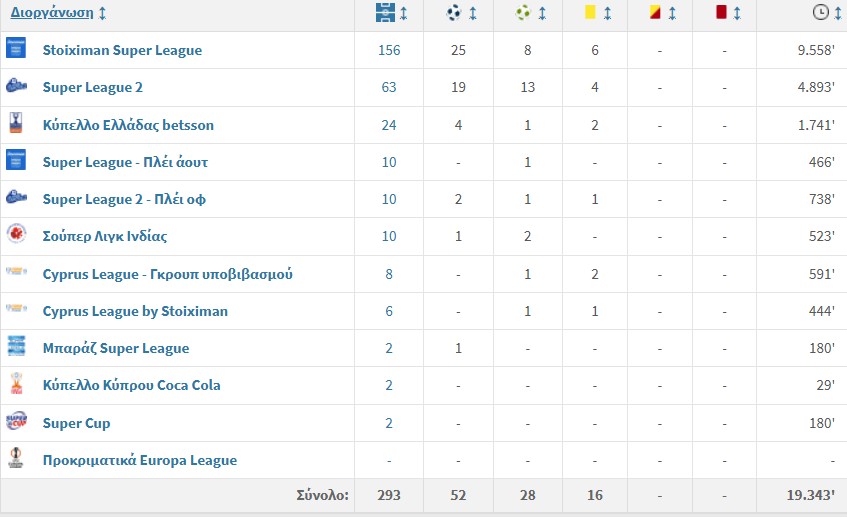Sort by minutes played clock icon
The image size is (847, 517).
pyautogui.click(x=821, y=12)
